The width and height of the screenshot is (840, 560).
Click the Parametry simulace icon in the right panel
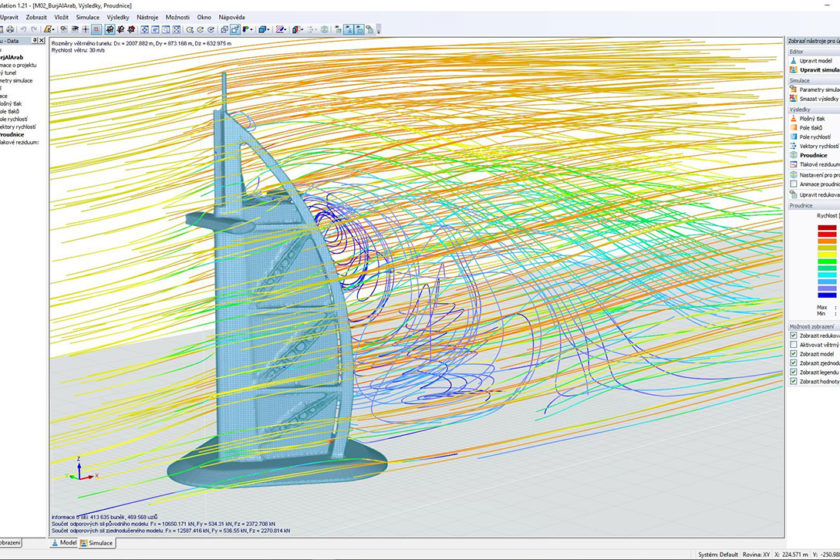click(x=793, y=89)
